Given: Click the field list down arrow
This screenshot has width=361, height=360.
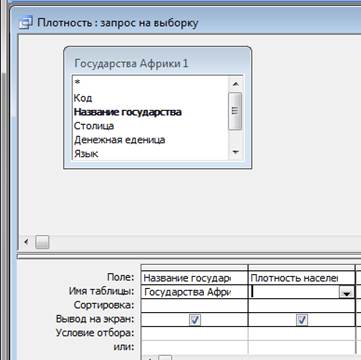Looking at the screenshot, I should (235, 153).
